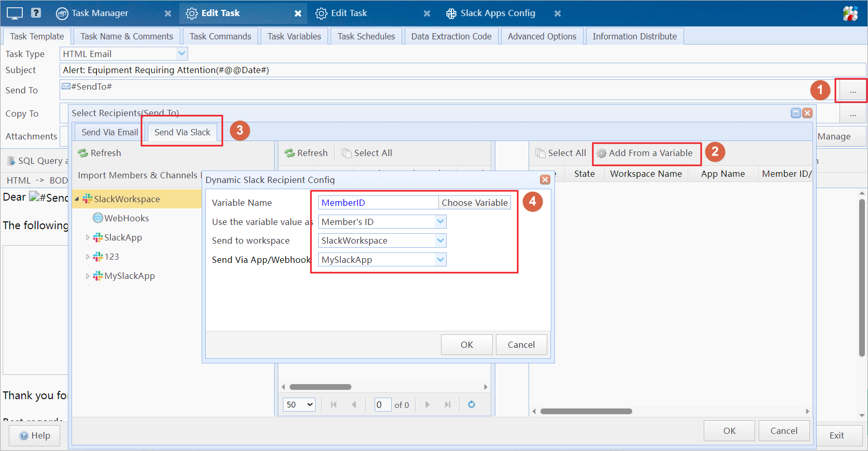The height and width of the screenshot is (451, 868).
Task: Click the Choose Variable button
Action: [x=475, y=203]
